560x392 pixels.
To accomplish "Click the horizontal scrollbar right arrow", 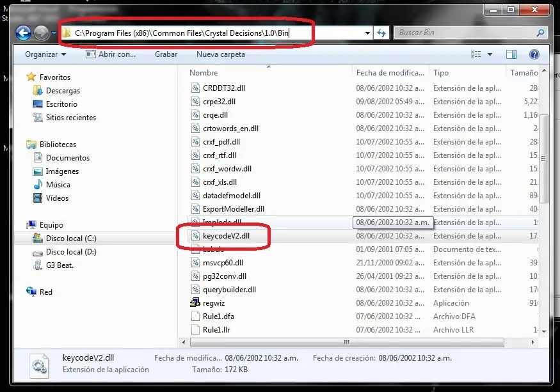I will tap(533, 342).
